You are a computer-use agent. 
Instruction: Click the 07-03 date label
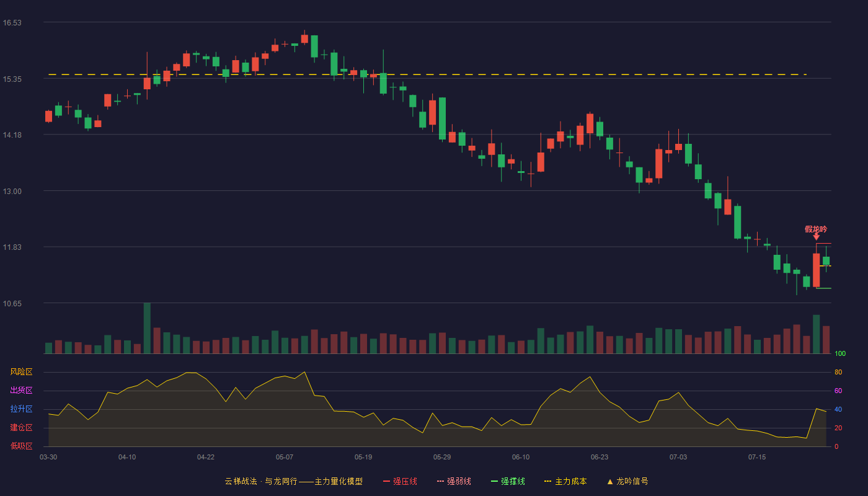point(678,457)
